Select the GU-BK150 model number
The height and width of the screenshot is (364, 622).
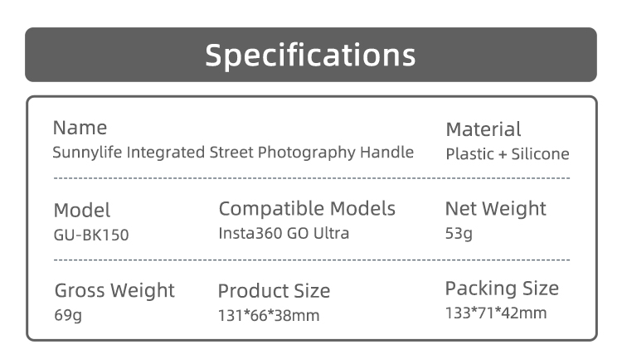tap(91, 235)
